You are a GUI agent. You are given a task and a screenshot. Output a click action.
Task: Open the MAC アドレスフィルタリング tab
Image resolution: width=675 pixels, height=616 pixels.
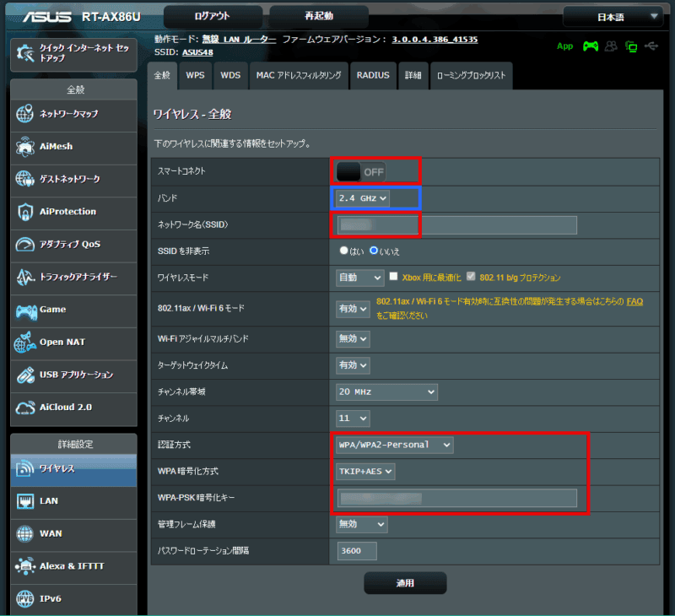[299, 75]
